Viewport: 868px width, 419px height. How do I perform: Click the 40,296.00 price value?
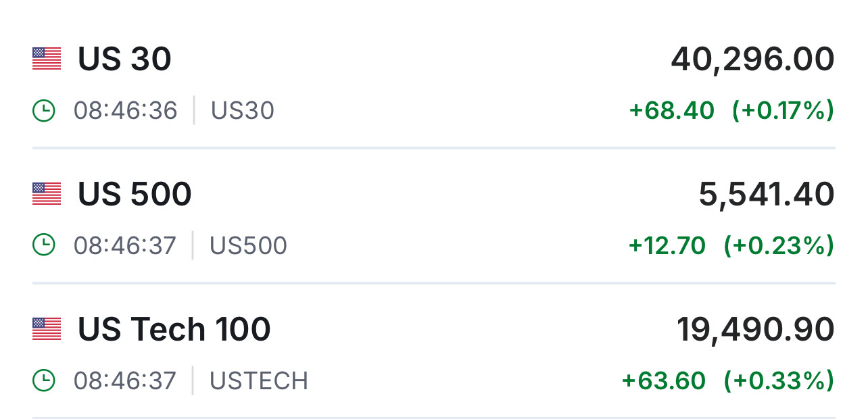point(752,59)
